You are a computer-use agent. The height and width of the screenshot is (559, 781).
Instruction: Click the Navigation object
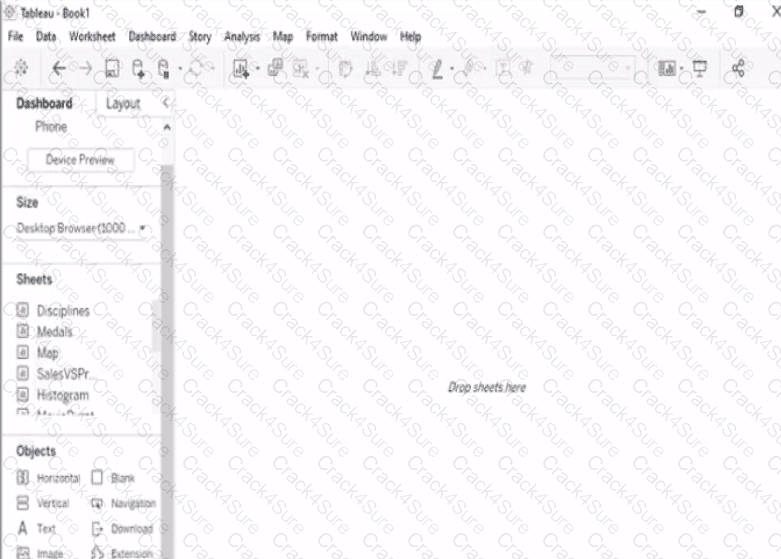click(124, 503)
